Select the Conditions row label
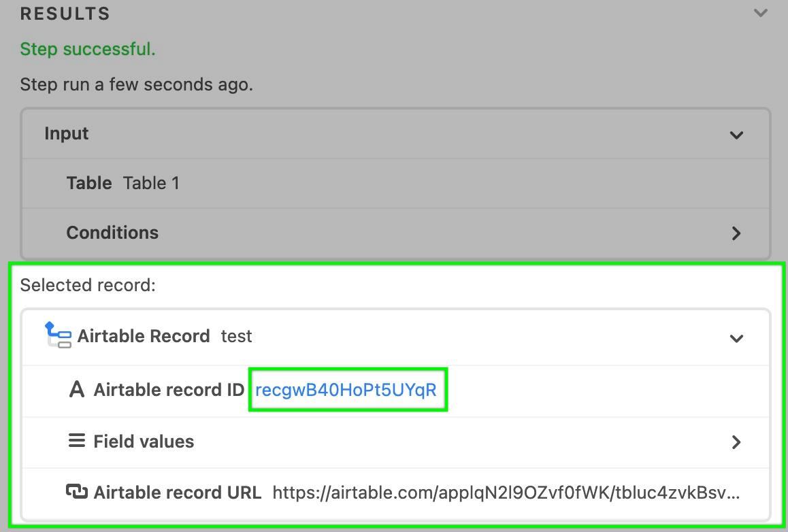This screenshot has height=532, width=788. (112, 233)
